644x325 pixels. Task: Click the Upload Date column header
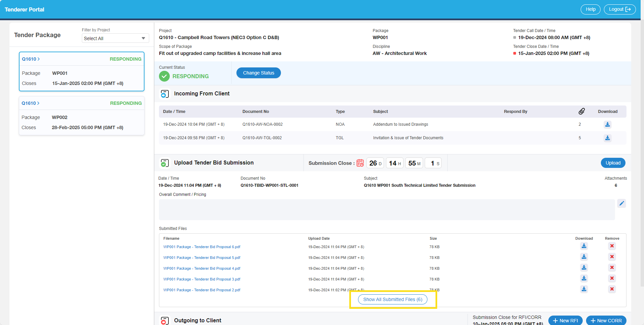pos(319,238)
